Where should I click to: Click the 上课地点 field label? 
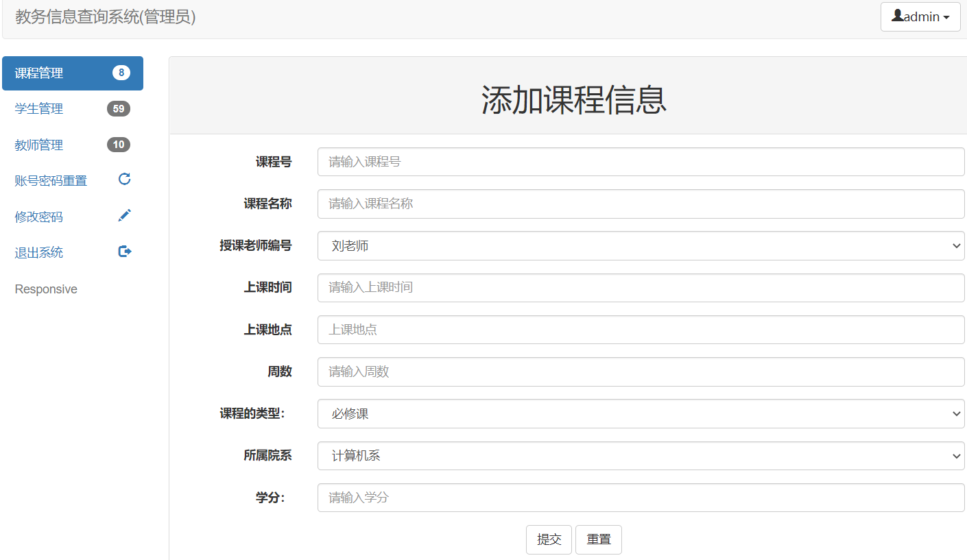[267, 330]
